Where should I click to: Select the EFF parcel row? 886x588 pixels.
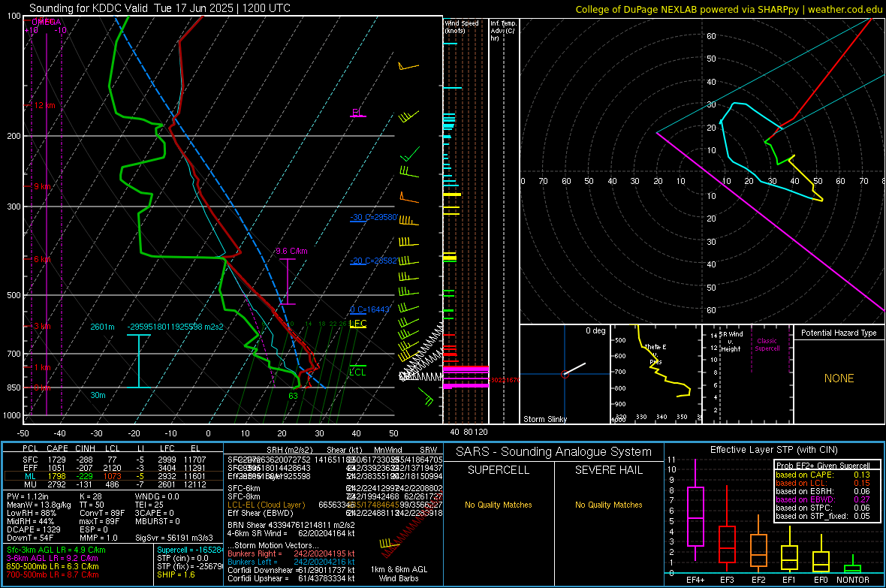(x=114, y=468)
